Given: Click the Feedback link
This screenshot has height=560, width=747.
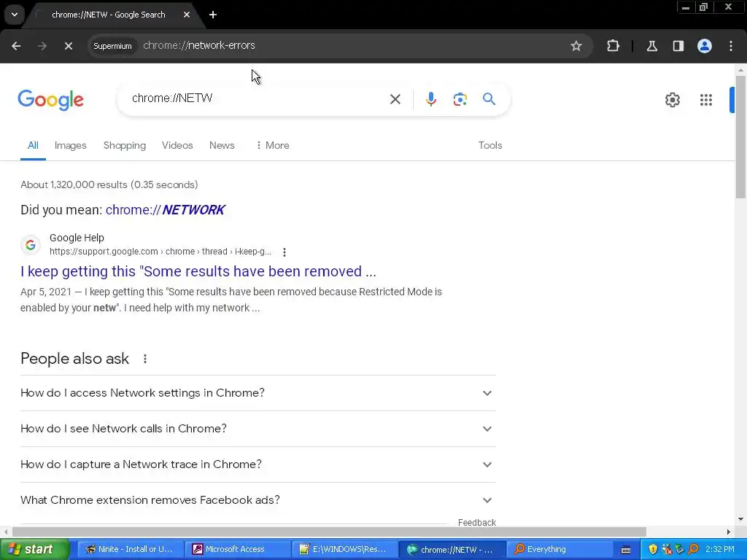Looking at the screenshot, I should [x=477, y=522].
